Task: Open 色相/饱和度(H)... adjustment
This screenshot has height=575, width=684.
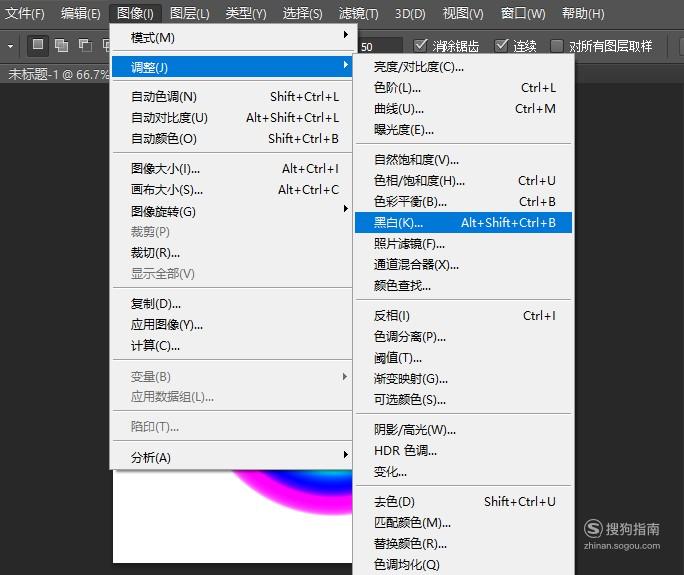Action: point(463,181)
